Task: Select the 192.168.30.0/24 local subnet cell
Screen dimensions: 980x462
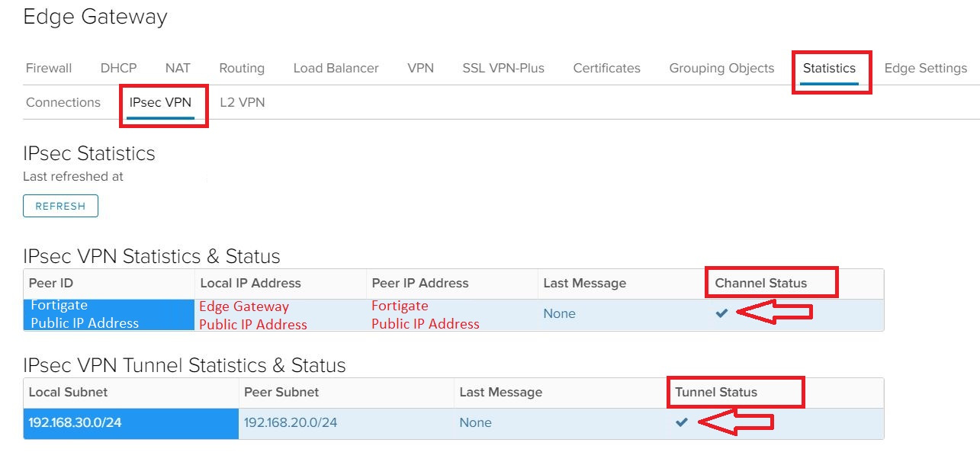Action: pos(131,423)
